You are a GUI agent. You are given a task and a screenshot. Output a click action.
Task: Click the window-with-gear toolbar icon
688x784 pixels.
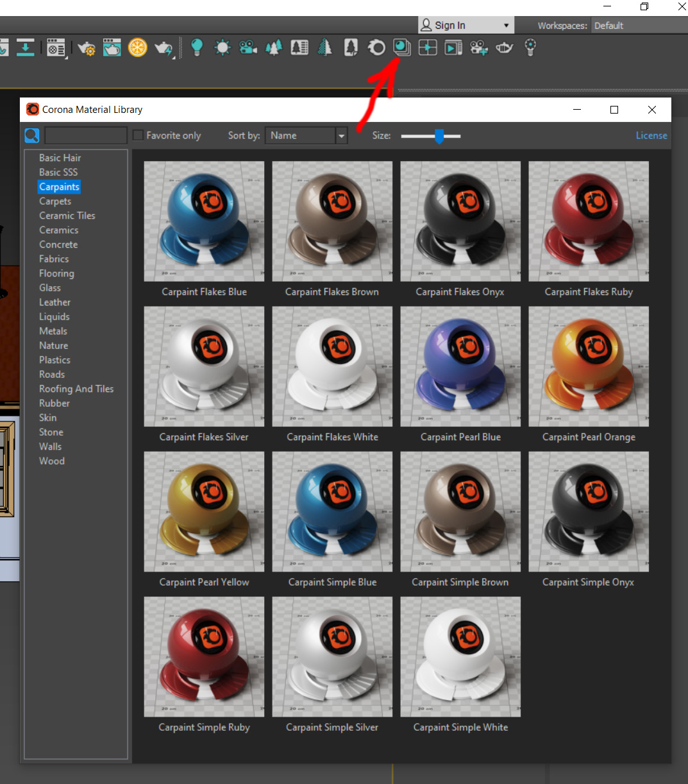56,48
